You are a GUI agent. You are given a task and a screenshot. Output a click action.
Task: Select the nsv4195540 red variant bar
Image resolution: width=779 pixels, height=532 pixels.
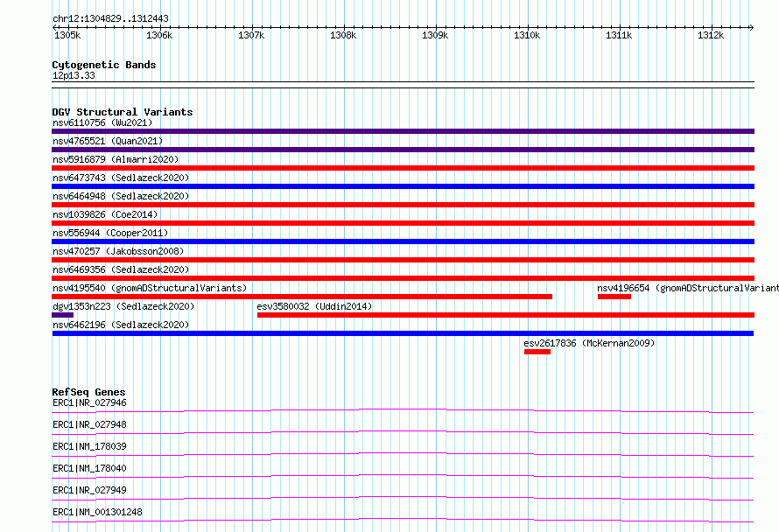tap(302, 297)
